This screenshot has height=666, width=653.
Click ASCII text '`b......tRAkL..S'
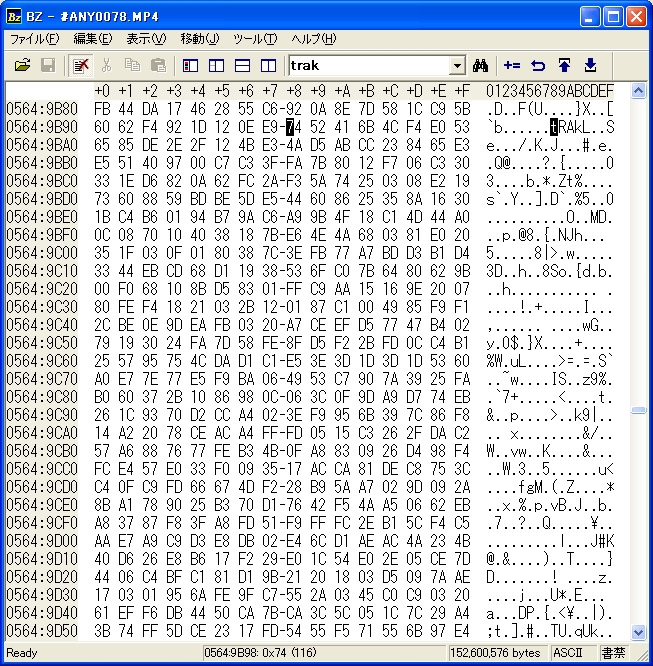click(x=550, y=127)
